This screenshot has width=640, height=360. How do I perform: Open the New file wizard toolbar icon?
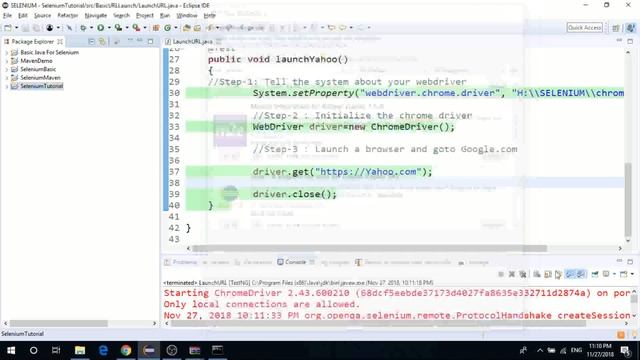point(8,28)
